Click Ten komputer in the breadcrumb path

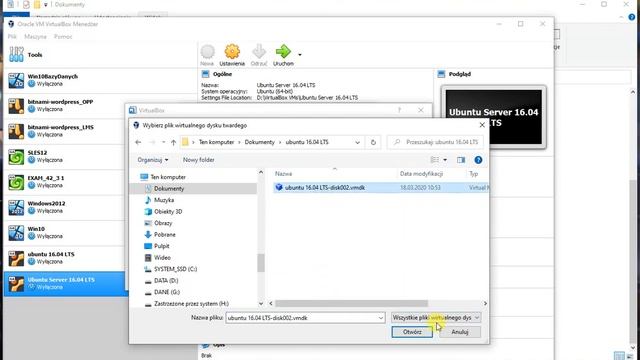click(x=216, y=142)
